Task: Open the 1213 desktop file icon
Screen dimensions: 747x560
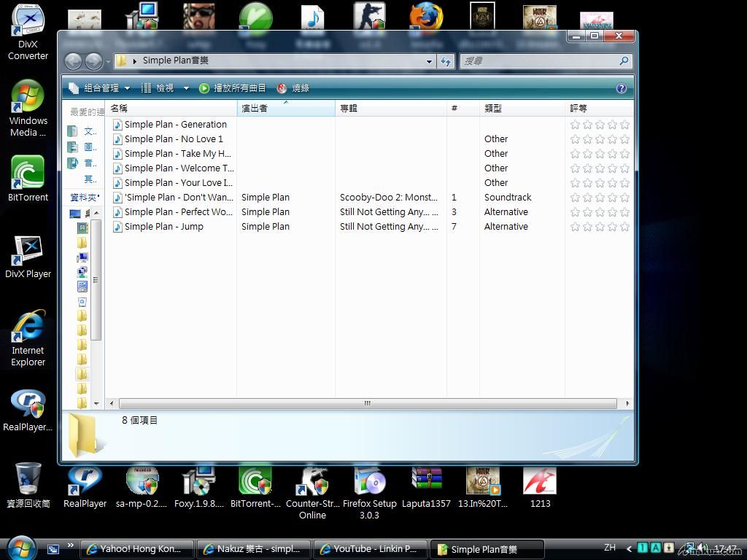Action: (540, 486)
